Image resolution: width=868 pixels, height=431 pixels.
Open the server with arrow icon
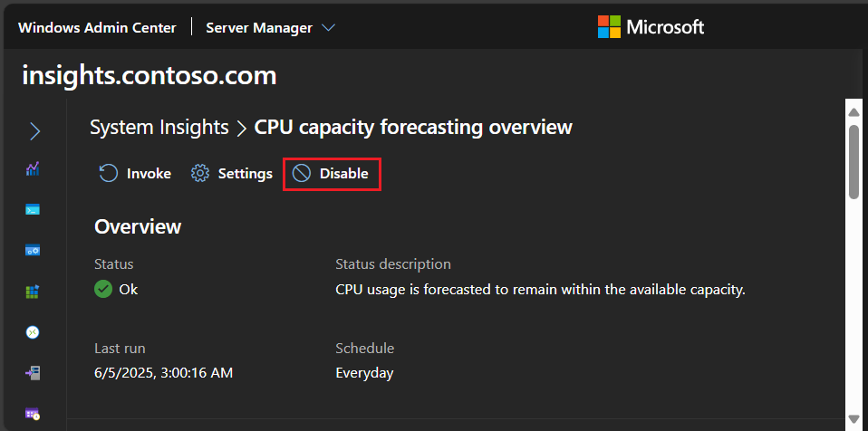[x=33, y=373]
